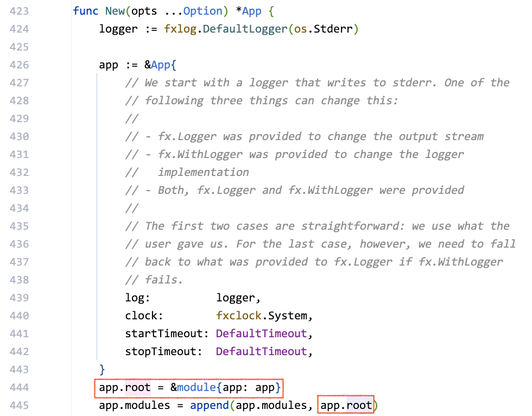532x416 pixels.
Task: Click os.Stderr argument
Action: (324, 29)
